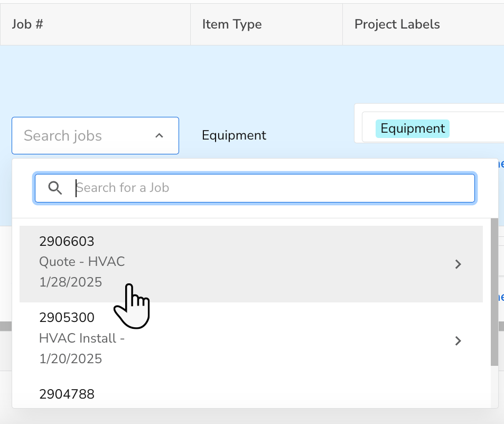This screenshot has height=424, width=504.
Task: Expand details for job 2906603
Action: (458, 264)
